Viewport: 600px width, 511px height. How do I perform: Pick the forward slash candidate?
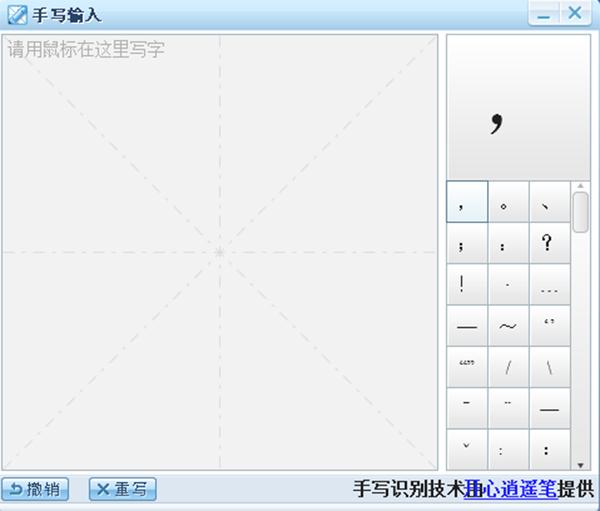pyautogui.click(x=509, y=367)
